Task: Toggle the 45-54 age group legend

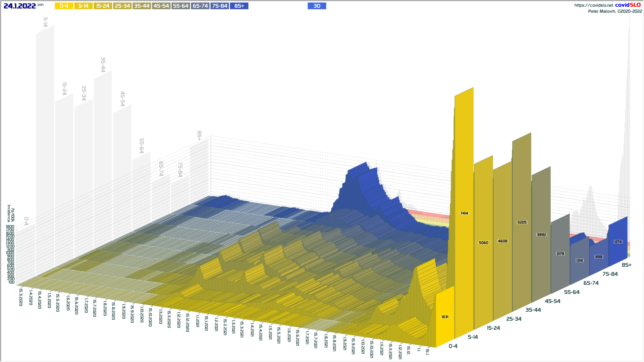Action: [161, 6]
